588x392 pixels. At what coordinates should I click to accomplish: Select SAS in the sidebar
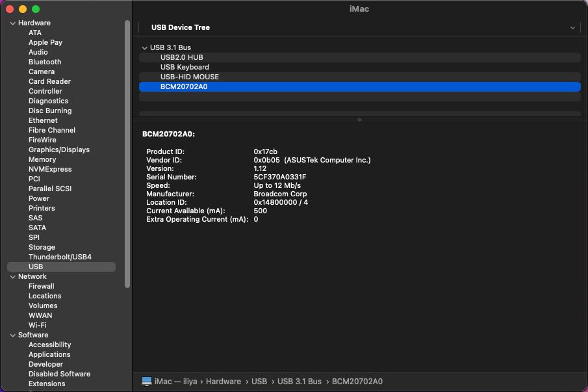pyautogui.click(x=35, y=218)
